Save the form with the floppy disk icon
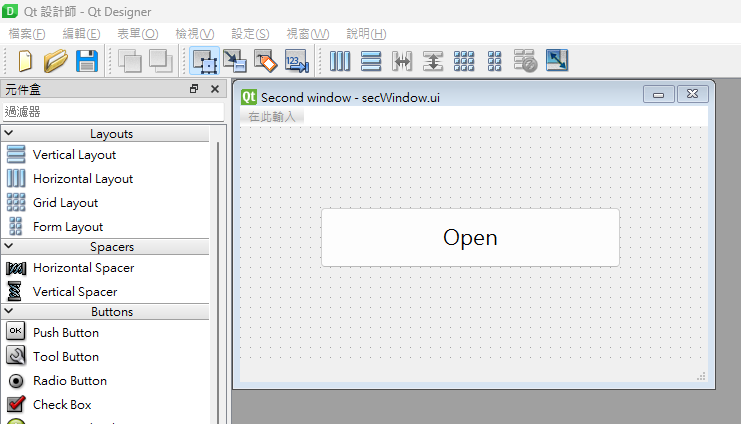The image size is (741, 424). (87, 61)
